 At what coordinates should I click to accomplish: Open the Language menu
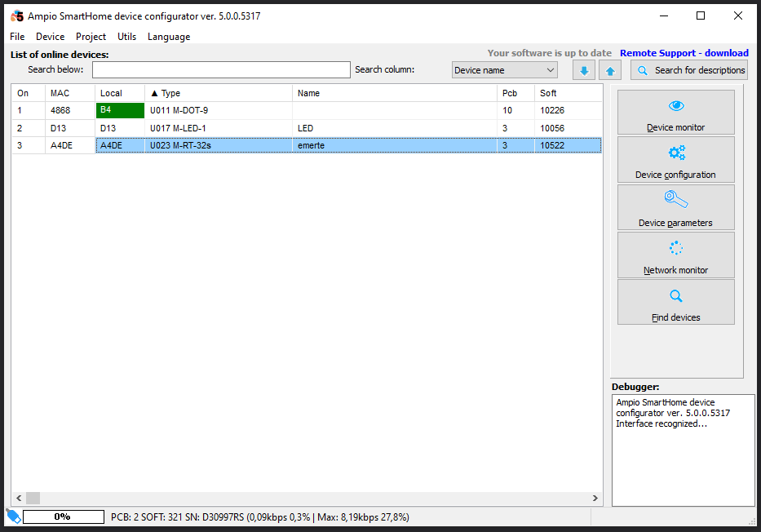tap(169, 37)
